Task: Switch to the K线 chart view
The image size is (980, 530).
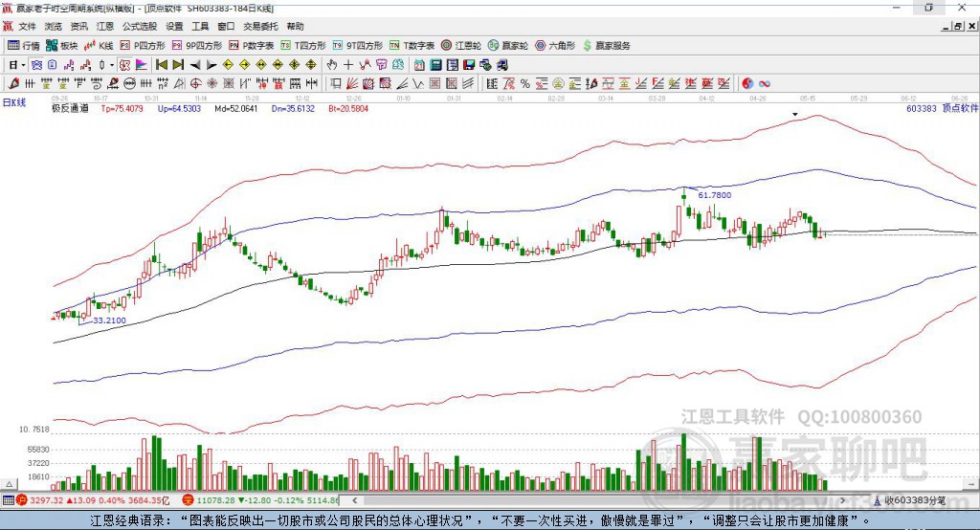Action: tap(99, 46)
